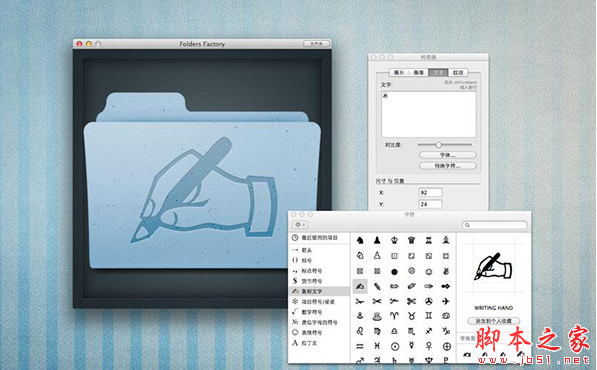Select the Aquarius wave glyph
597x370 pixels.
pyautogui.click(x=360, y=346)
